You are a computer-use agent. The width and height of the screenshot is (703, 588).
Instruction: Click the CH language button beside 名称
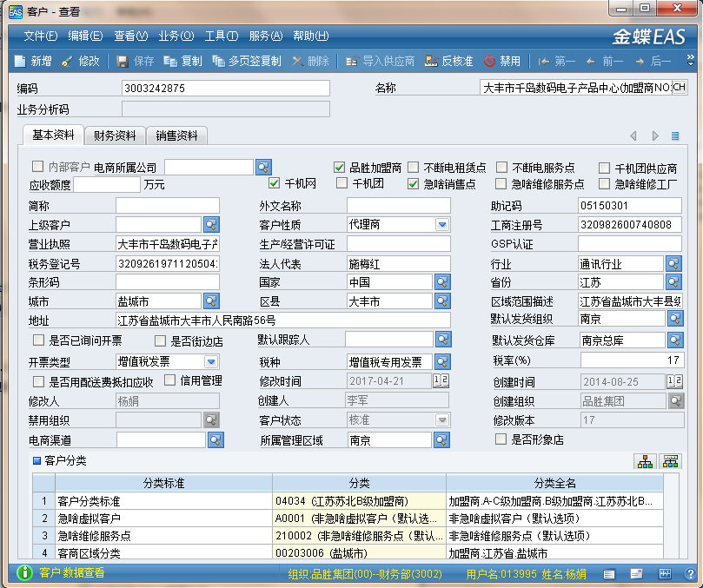(680, 88)
